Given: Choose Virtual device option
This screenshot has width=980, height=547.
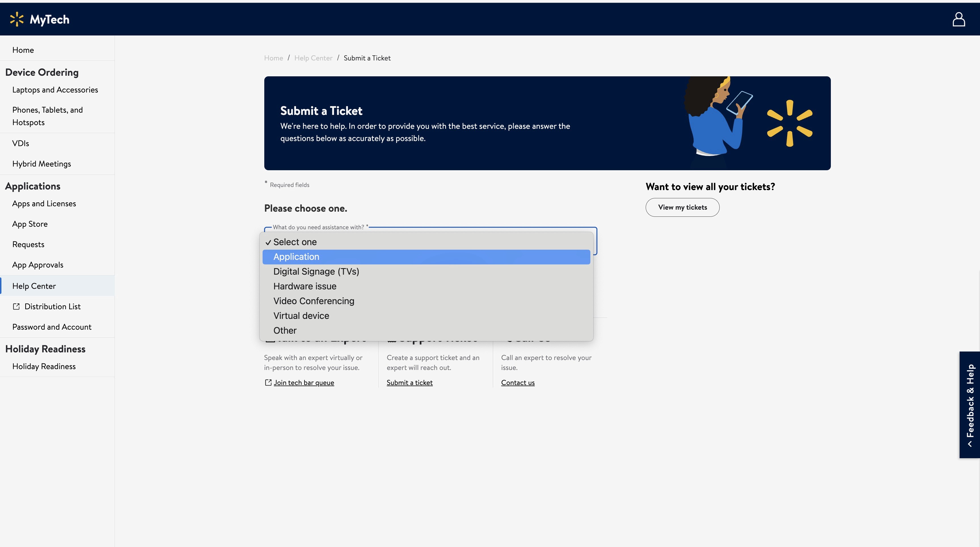Looking at the screenshot, I should (301, 316).
